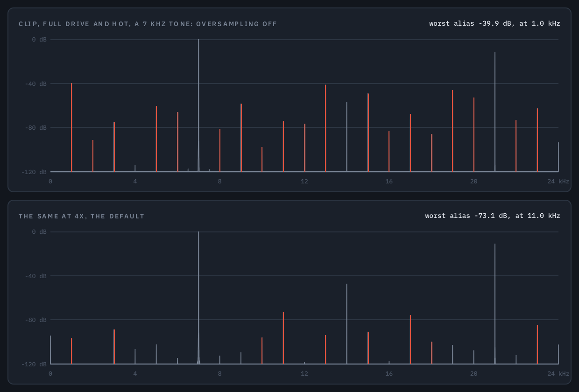This screenshot has height=392, width=579.
Task: Click the 'worst alias -73.1 dB, at 11.0 kHz' readout
Action: [493, 216]
